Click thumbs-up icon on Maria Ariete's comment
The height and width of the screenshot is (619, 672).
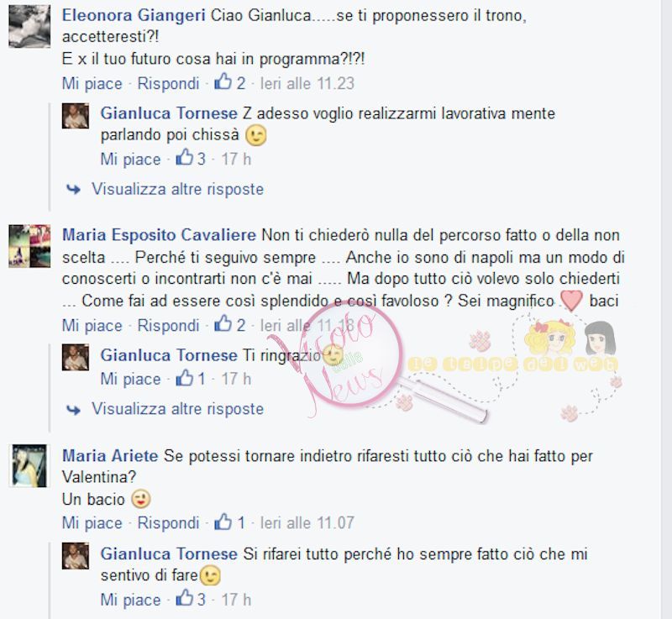pyautogui.click(x=223, y=522)
